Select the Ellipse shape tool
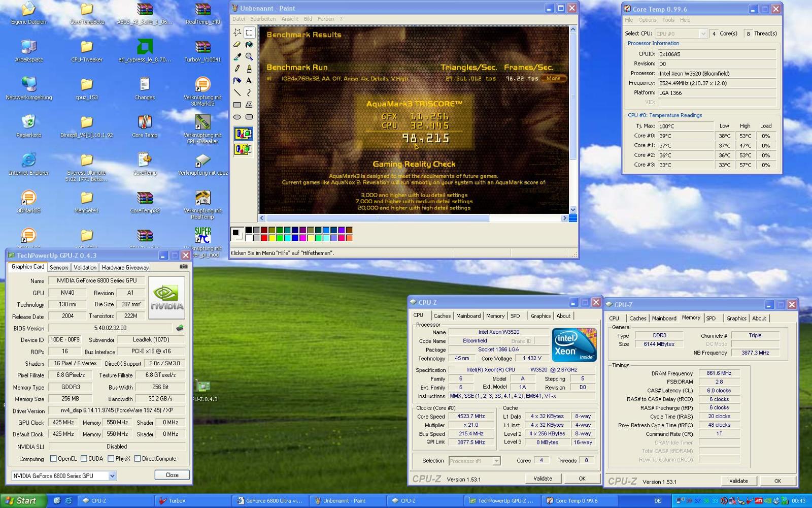This screenshot has height=508, width=812. 237,117
